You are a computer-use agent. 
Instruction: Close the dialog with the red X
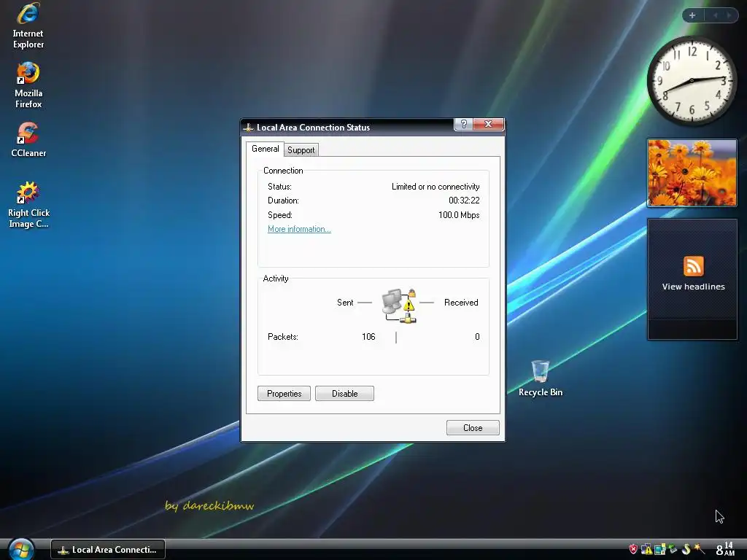pyautogui.click(x=488, y=124)
